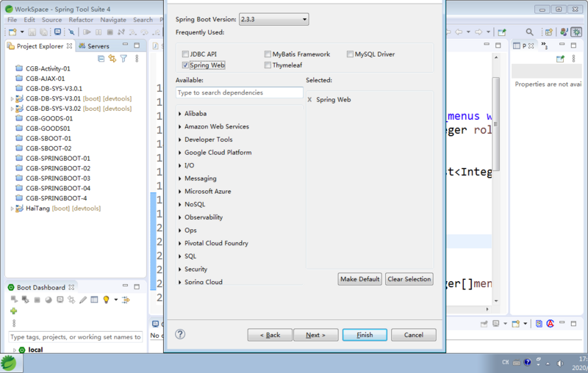Check the MySQL Driver checkbox
588x373 pixels.
pyautogui.click(x=350, y=54)
